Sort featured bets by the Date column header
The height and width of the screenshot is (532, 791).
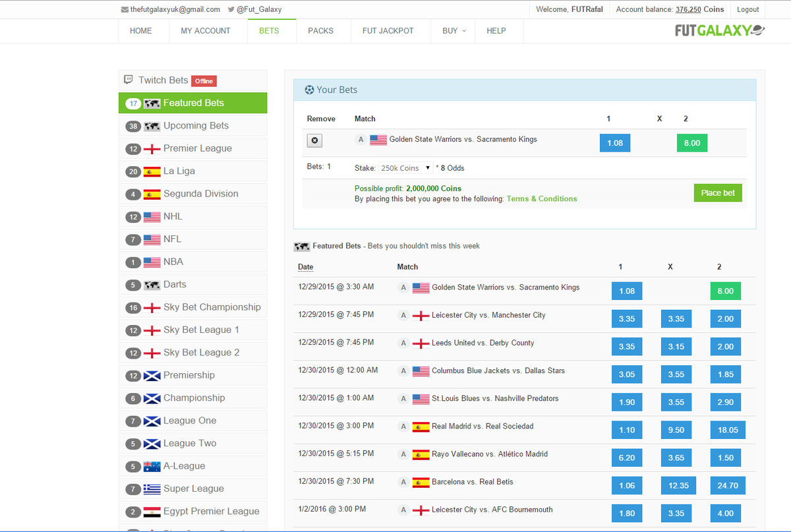[305, 267]
